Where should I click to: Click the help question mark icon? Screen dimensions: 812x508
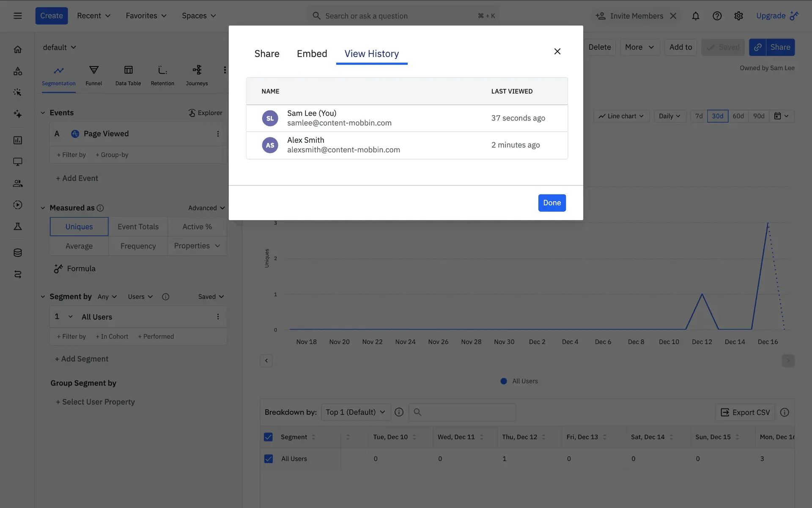pyautogui.click(x=717, y=16)
